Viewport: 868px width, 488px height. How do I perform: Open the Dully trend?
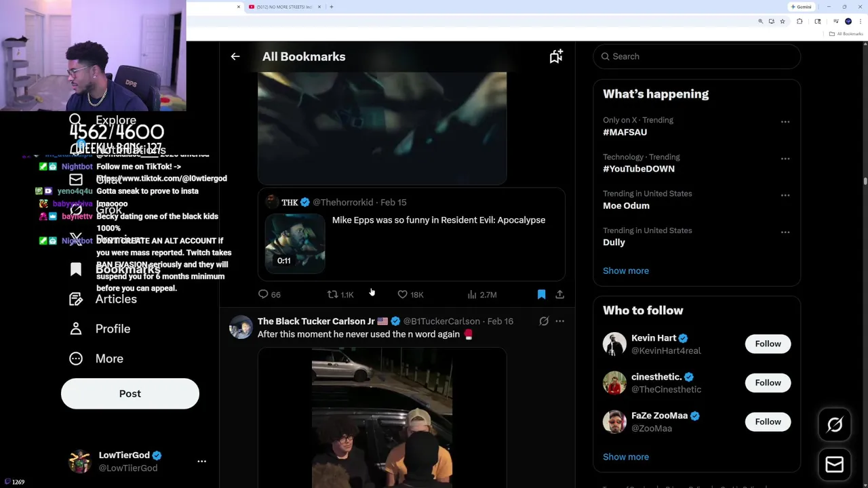[x=614, y=242]
